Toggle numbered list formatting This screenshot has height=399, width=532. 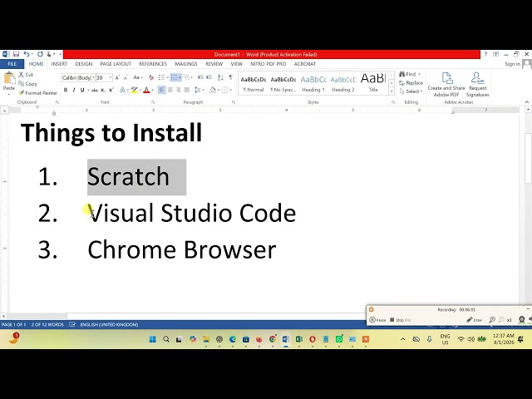(x=174, y=77)
